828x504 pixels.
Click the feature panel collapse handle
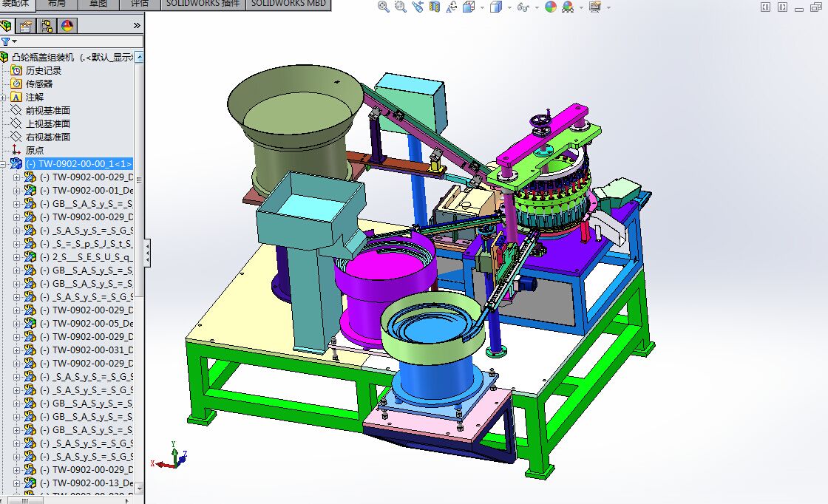[x=147, y=252]
